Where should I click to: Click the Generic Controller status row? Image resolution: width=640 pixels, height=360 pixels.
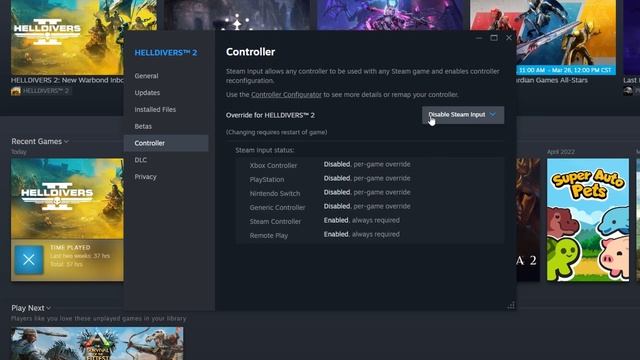click(369, 207)
